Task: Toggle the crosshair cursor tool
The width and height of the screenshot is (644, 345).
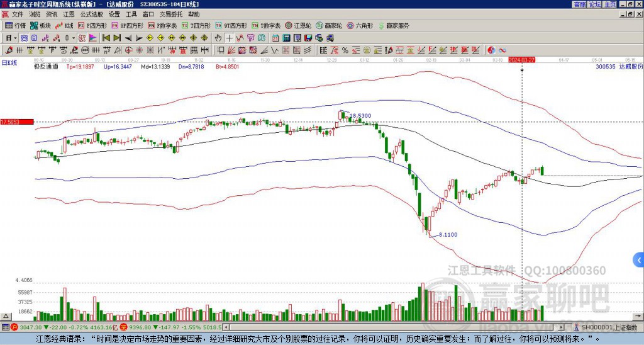Action: (x=229, y=38)
